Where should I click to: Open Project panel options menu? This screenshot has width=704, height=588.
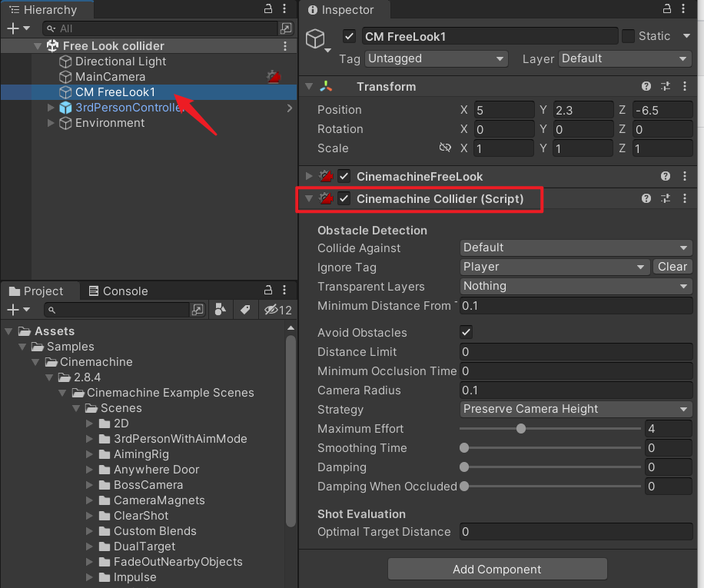[x=284, y=290]
